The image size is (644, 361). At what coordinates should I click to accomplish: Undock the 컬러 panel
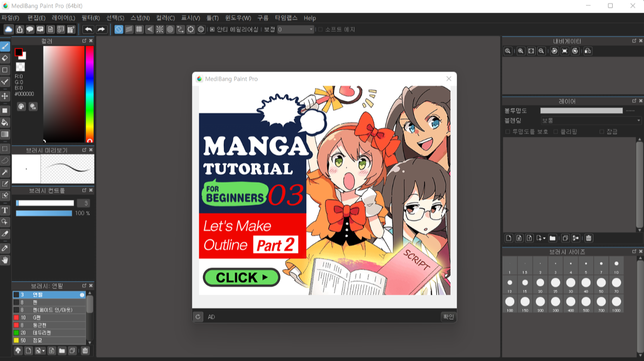click(84, 41)
